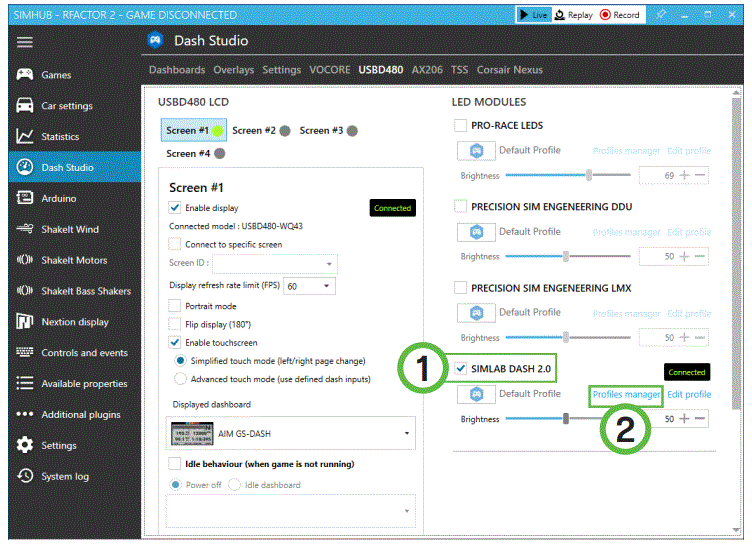Screen dimensions: 752x547
Task: Click the ShakeIt Wind icon
Action: [x=24, y=229]
